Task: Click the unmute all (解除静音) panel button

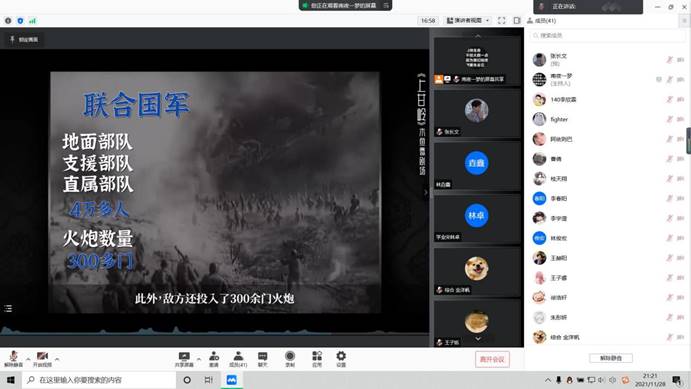Action: 611,358
